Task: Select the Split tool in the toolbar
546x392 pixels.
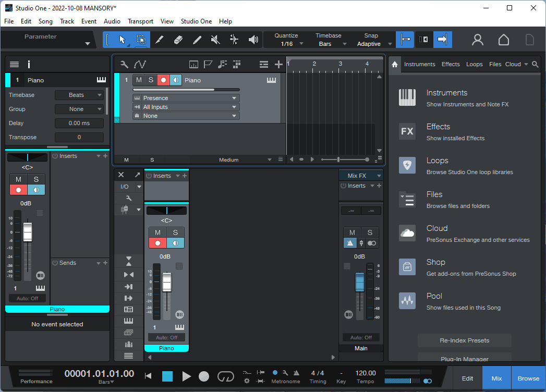Action: coord(160,39)
